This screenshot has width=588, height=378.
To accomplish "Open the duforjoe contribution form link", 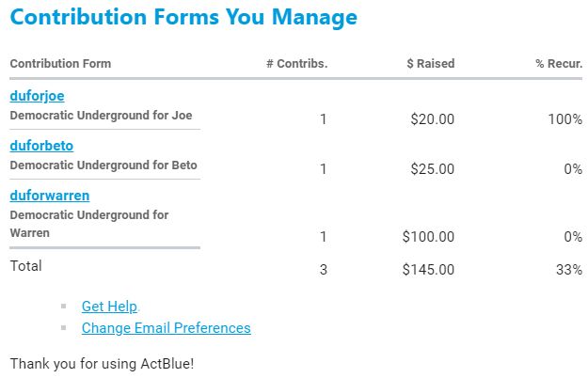I will [x=37, y=96].
